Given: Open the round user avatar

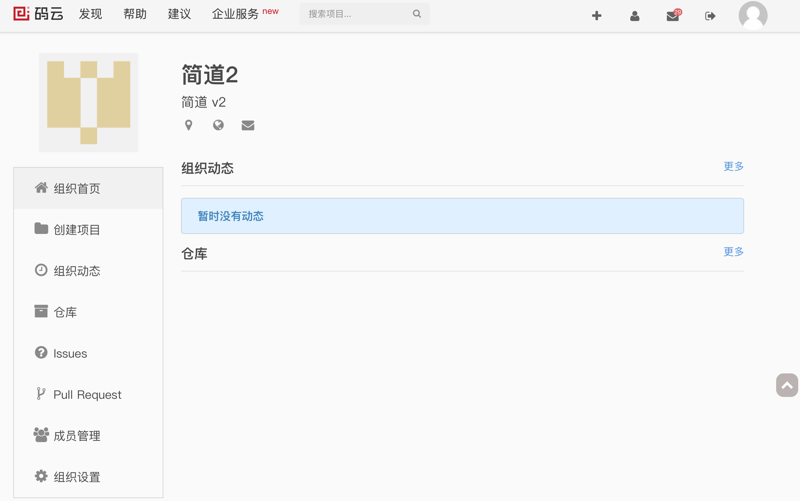Looking at the screenshot, I should pos(753,15).
